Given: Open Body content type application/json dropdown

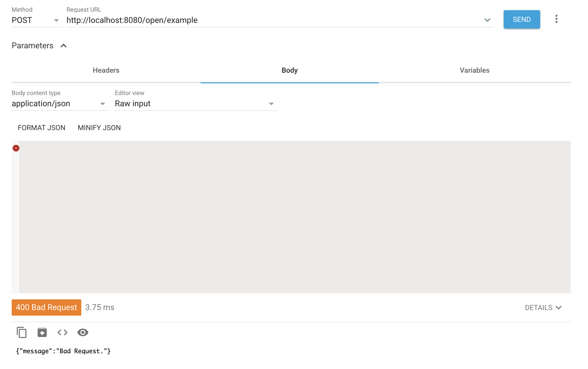Looking at the screenshot, I should [x=60, y=104].
